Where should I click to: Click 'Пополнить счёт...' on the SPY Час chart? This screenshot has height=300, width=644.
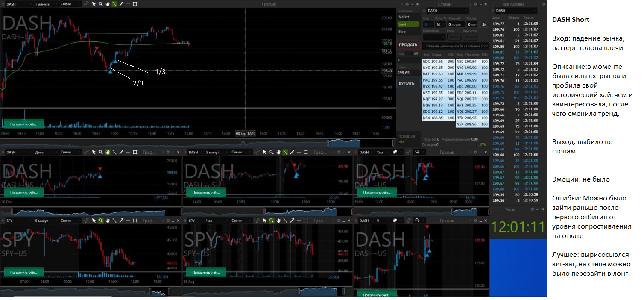pos(206,272)
